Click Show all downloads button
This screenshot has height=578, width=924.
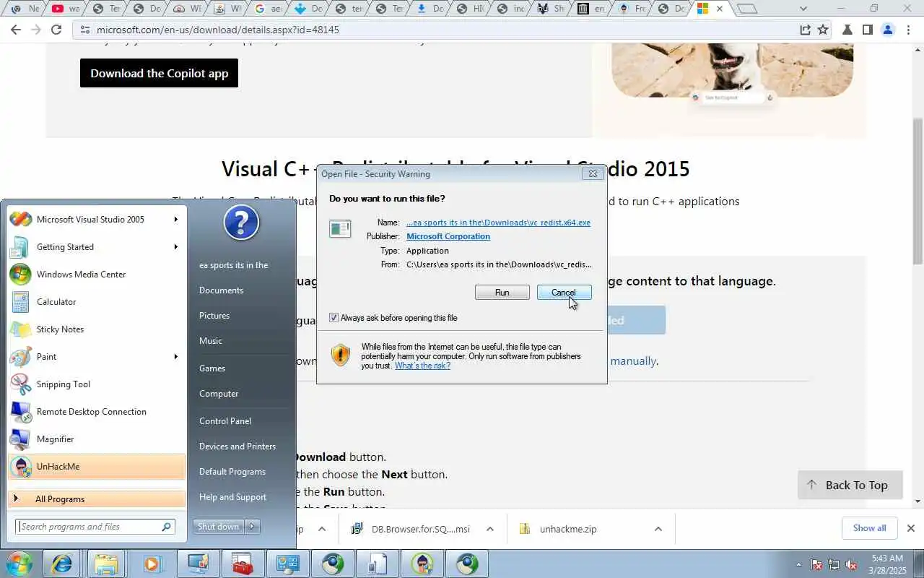coord(869,528)
